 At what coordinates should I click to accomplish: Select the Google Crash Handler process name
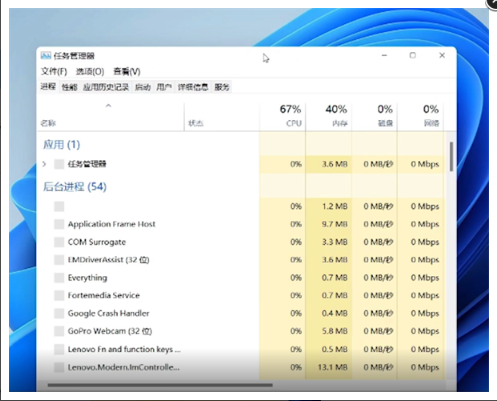[x=109, y=313]
